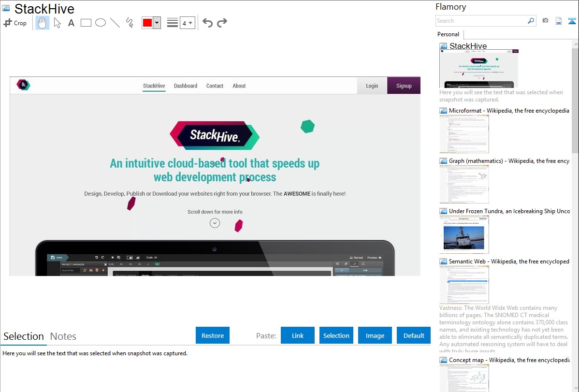This screenshot has height=392, width=579.
Task: Choose the arrow pointer tool
Action: click(x=57, y=23)
